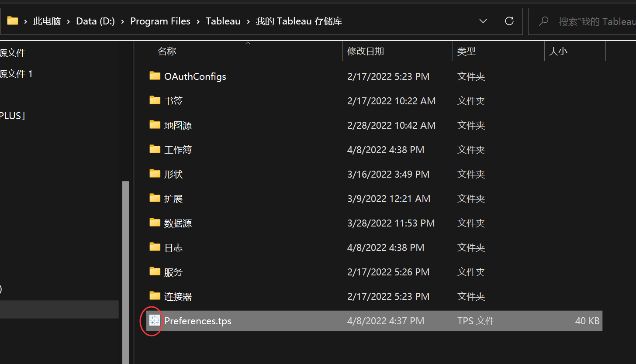Go to 此电脑 in the breadcrumb
The image size is (636, 364).
click(47, 21)
